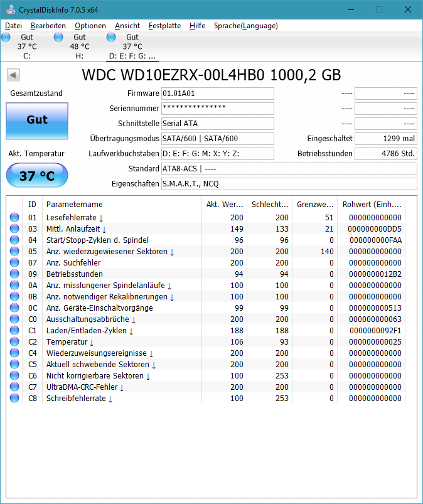423x504 pixels.
Task: Click the Parametername column header
Action: [x=122, y=205]
